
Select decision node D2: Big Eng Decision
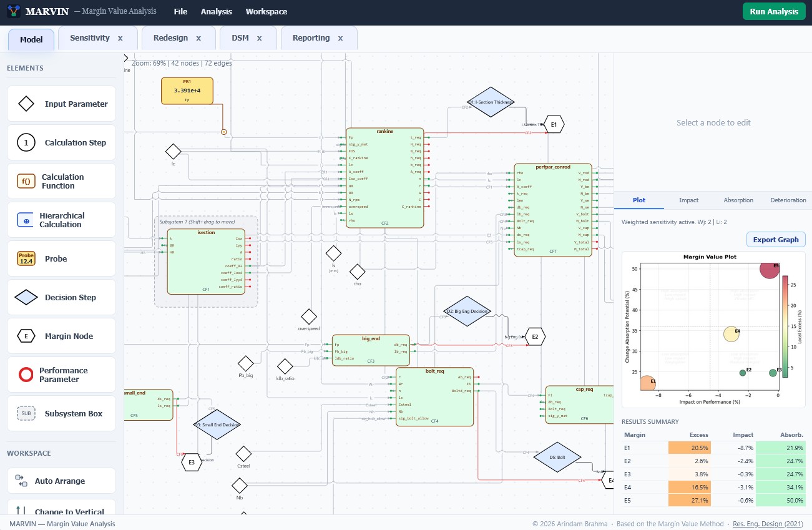(468, 311)
